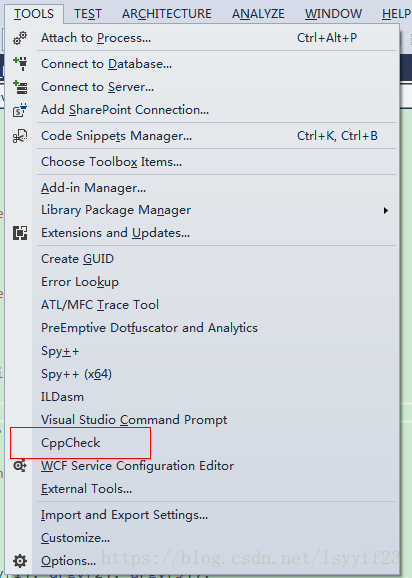
Task: Open the TEST menu
Action: [88, 14]
